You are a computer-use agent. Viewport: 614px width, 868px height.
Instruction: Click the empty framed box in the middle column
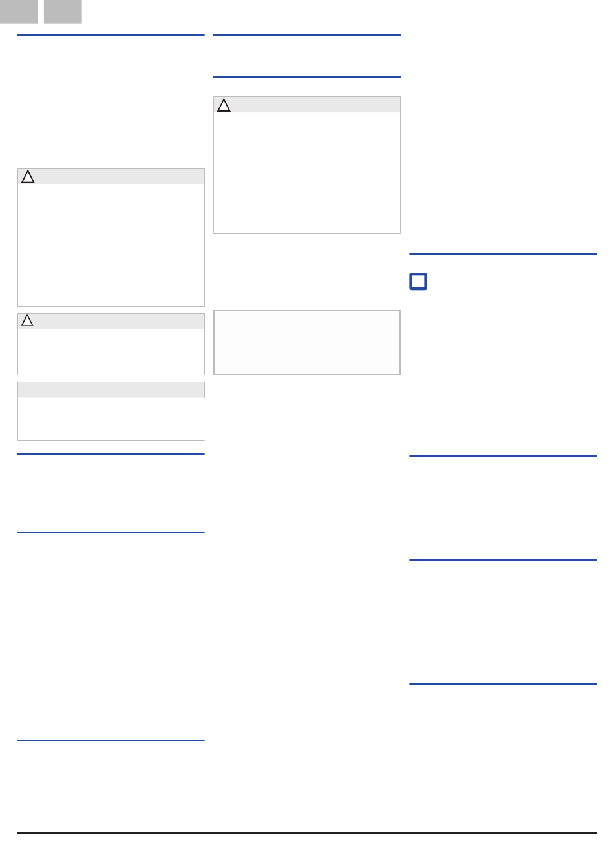coord(307,342)
